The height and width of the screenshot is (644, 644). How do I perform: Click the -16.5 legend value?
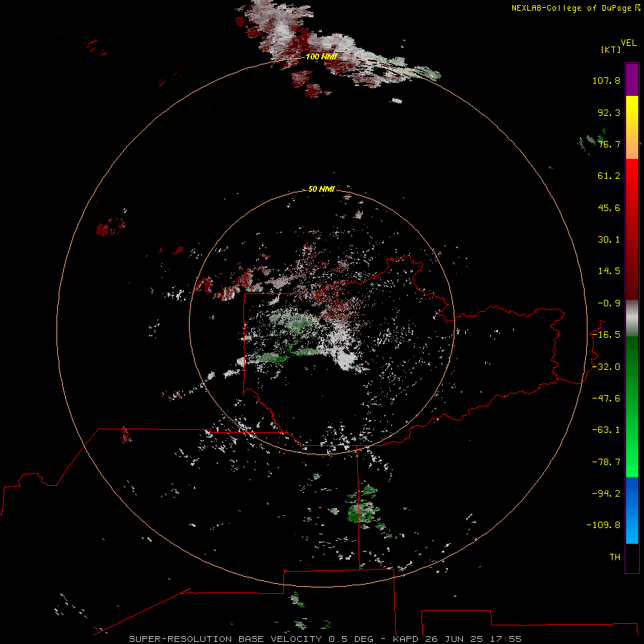point(606,335)
